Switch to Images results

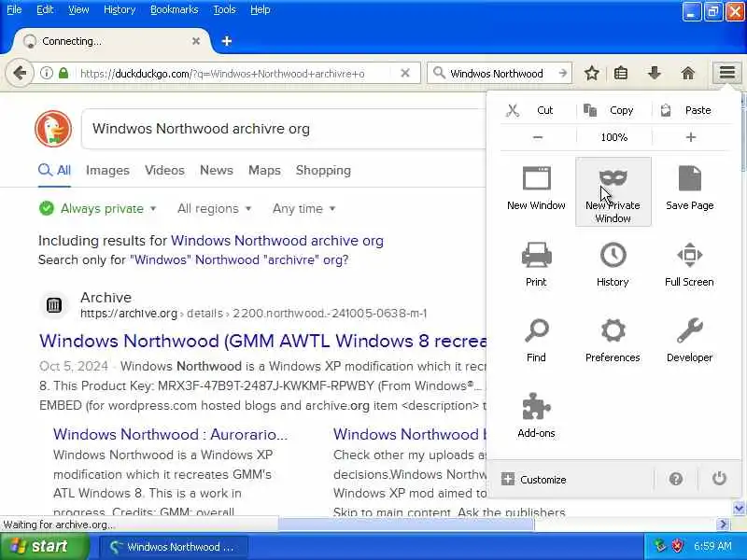point(107,170)
